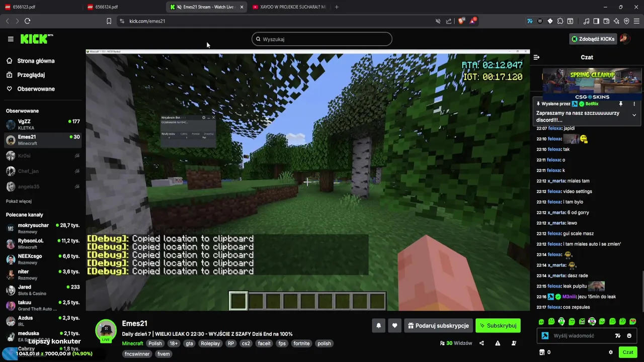Open browser main menu
This screenshot has width=644, height=362.
click(x=636, y=21)
